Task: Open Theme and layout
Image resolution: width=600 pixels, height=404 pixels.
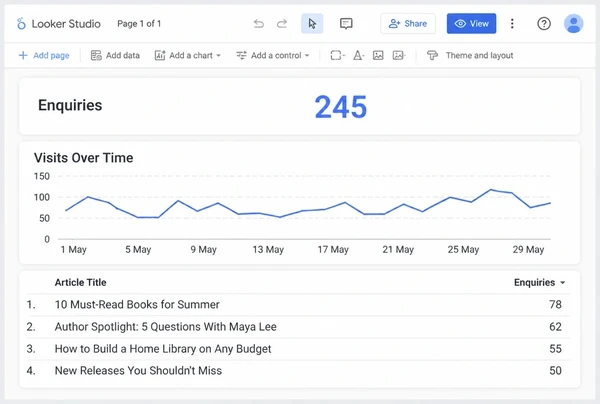Action: click(x=479, y=55)
